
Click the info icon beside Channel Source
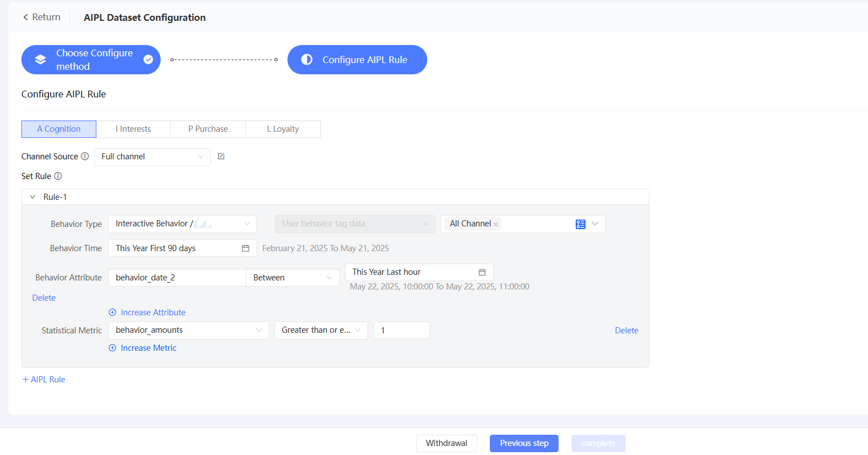[x=85, y=157]
